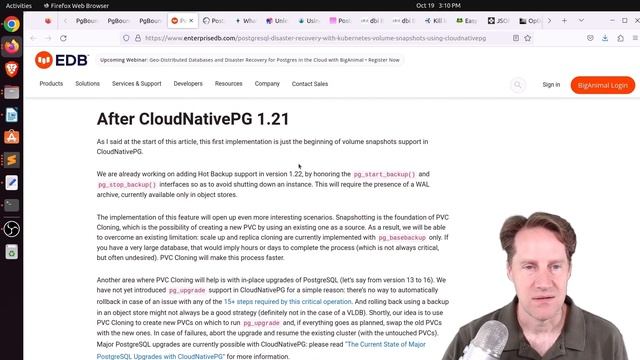Switch to the JSO tab
This screenshot has height=360, width=640.
[x=498, y=20]
